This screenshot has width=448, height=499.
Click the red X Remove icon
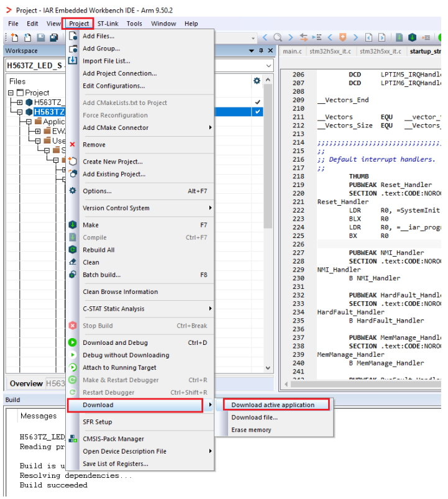(x=73, y=145)
